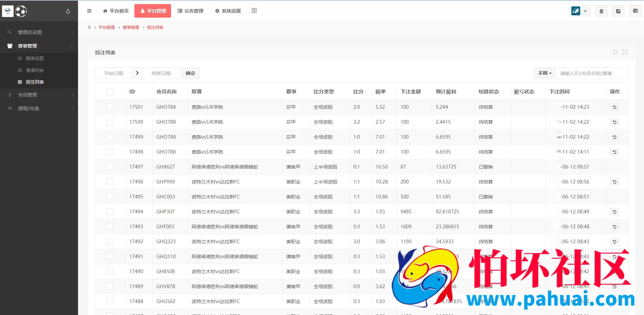Click revoke icon for bet 17501

click(x=614, y=107)
